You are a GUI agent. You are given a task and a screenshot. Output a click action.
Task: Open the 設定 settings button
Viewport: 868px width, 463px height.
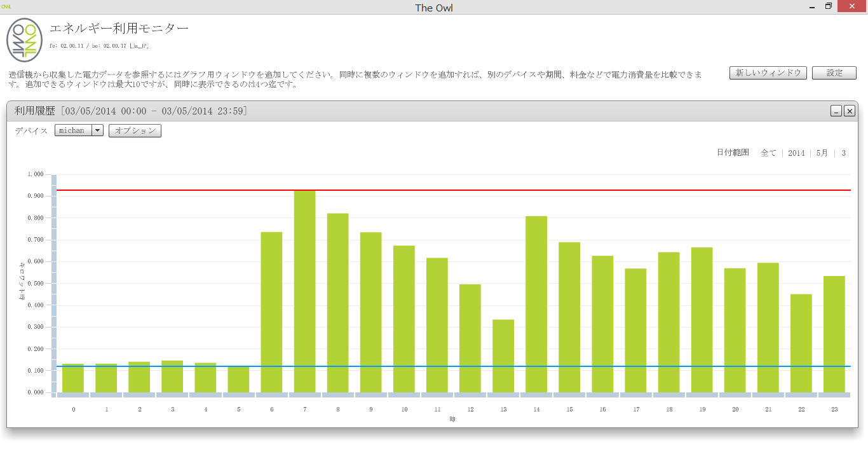pos(834,73)
